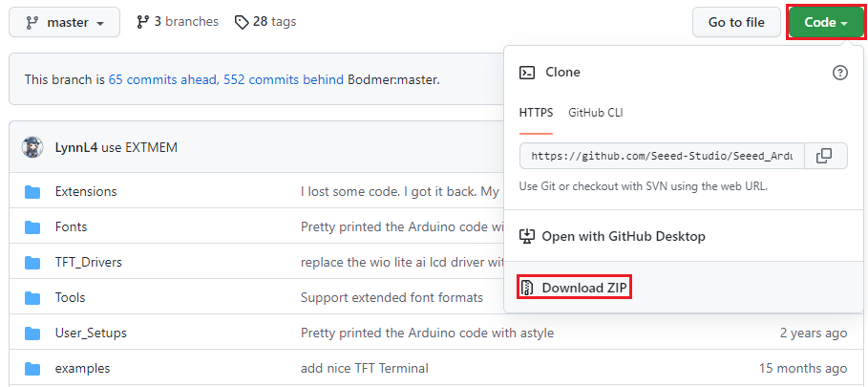The image size is (868, 387).
Task: Select Open with GitHub Desktop
Action: (624, 236)
